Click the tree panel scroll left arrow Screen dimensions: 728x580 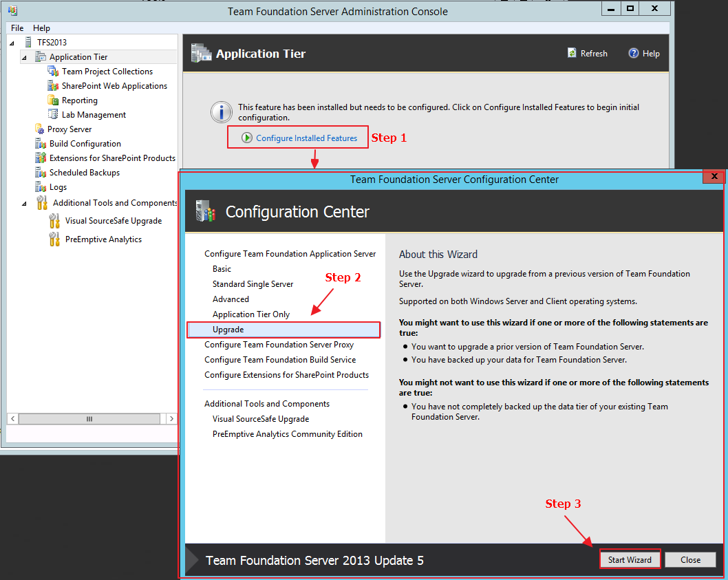tap(13, 418)
